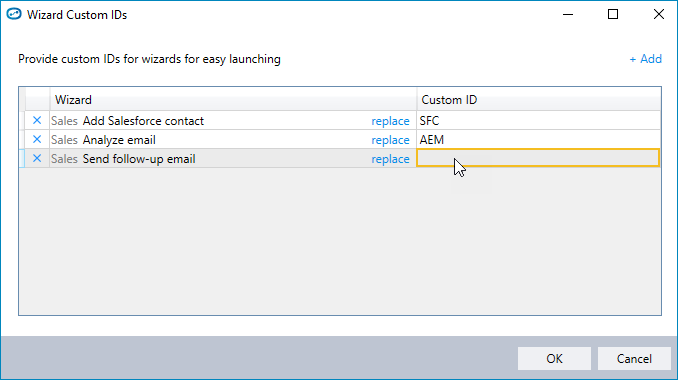Sort by the Wizard column header

[233, 100]
